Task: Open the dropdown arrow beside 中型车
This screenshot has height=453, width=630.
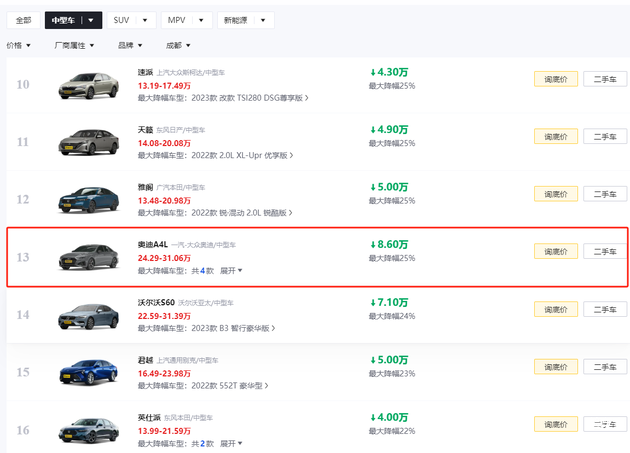Action: pos(92,20)
